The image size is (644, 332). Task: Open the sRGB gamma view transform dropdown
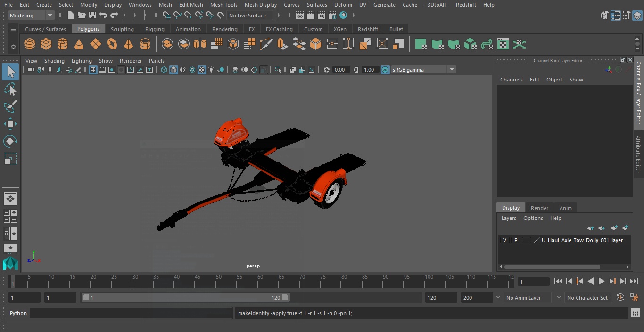click(423, 70)
